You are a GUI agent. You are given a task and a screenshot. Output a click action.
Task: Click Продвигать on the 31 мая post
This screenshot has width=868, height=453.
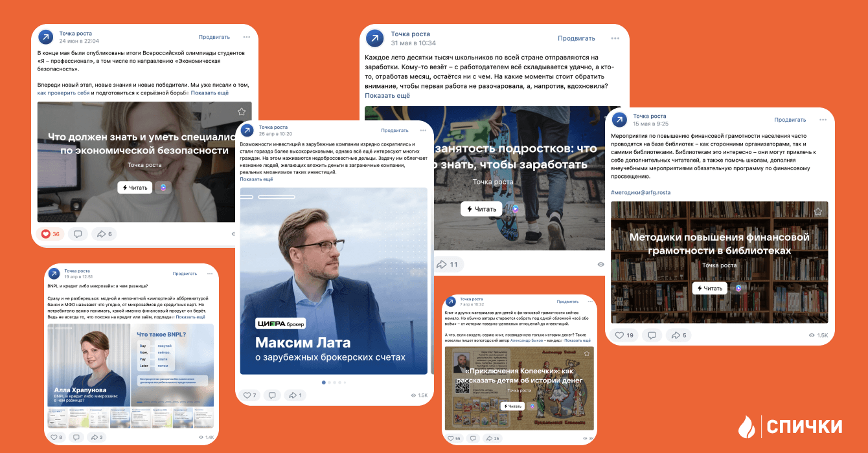pyautogui.click(x=577, y=38)
